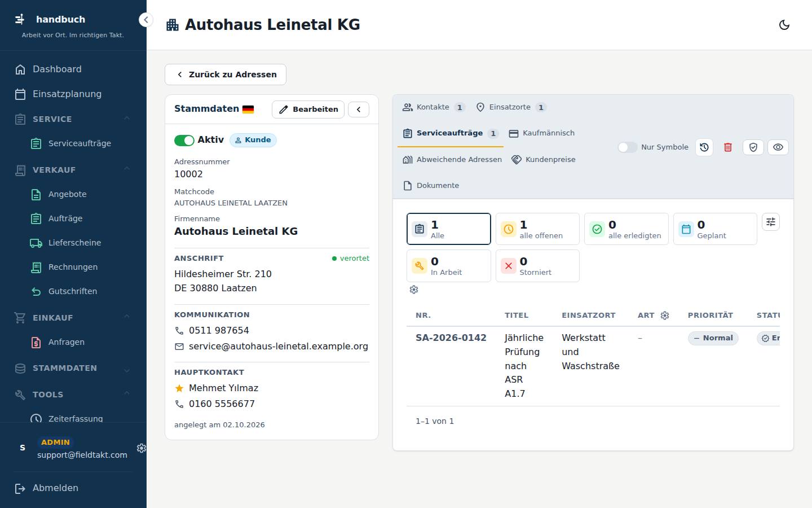Collapse Stammdaten panel with chevron button
The image size is (812, 508).
point(359,110)
